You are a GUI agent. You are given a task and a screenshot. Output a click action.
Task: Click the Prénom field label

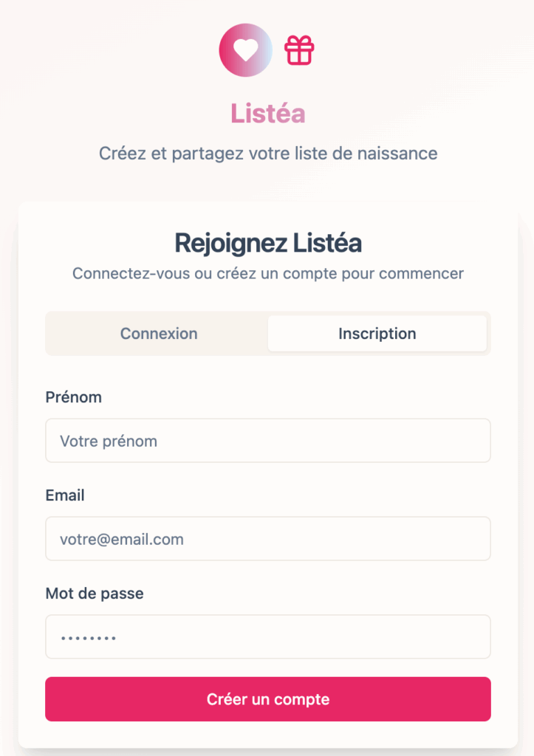click(74, 397)
